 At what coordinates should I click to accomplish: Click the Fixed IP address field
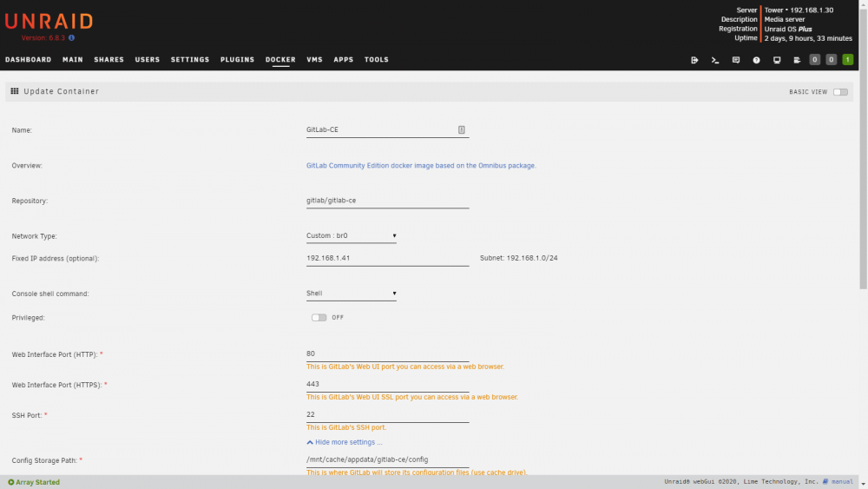pyautogui.click(x=387, y=258)
